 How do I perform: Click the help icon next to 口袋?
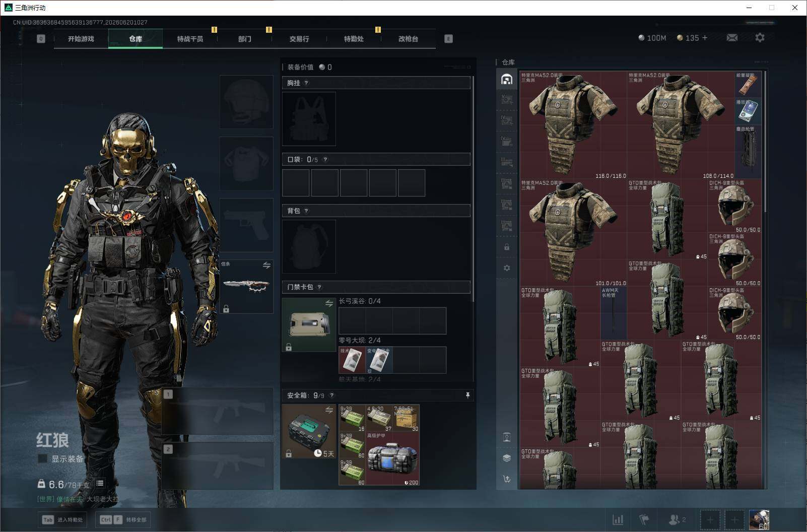click(325, 160)
